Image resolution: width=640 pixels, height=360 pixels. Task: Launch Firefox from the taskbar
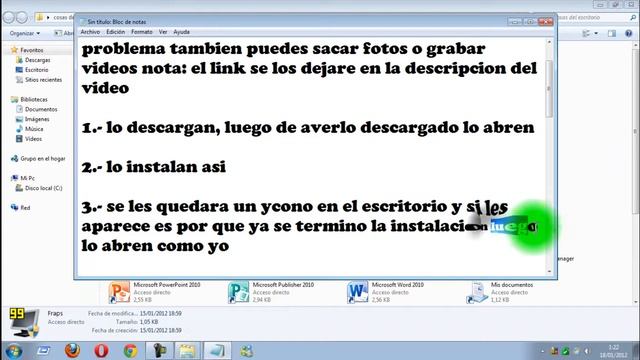(x=72, y=351)
